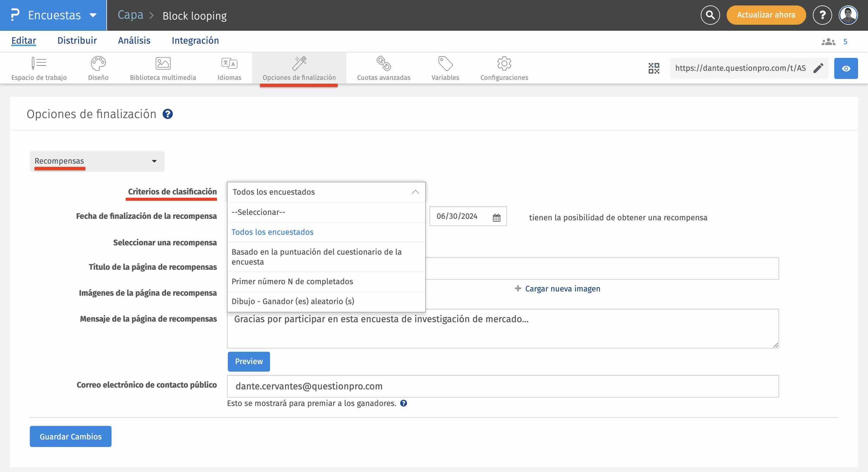Choose Dibujo - Ganador (es) aleatorio (s)
The height and width of the screenshot is (472, 868).
tap(293, 301)
